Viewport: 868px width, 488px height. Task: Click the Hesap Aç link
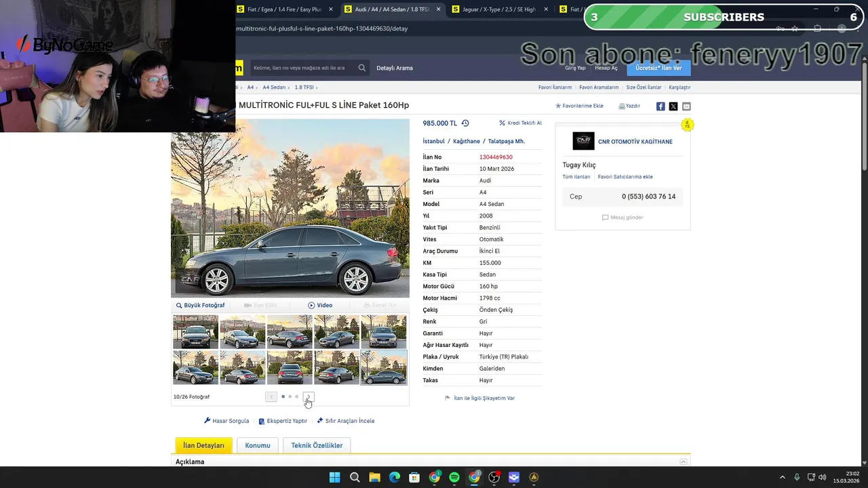pyautogui.click(x=606, y=68)
